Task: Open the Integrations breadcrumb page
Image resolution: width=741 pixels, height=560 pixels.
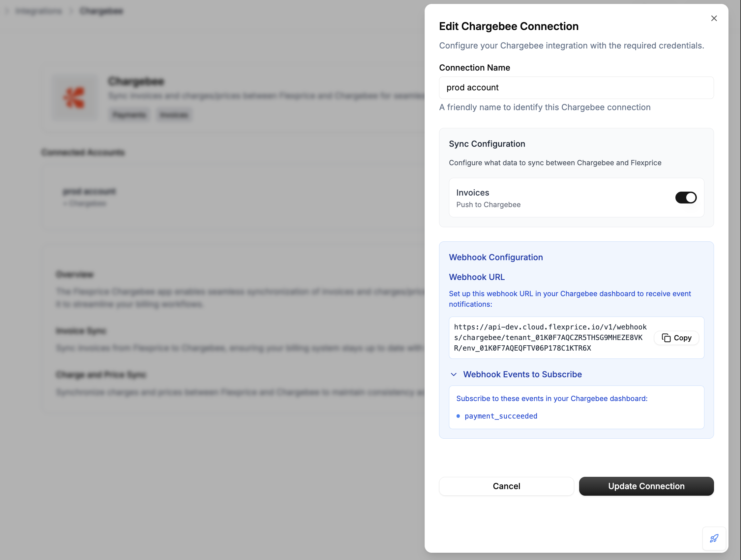Action: 38,11
